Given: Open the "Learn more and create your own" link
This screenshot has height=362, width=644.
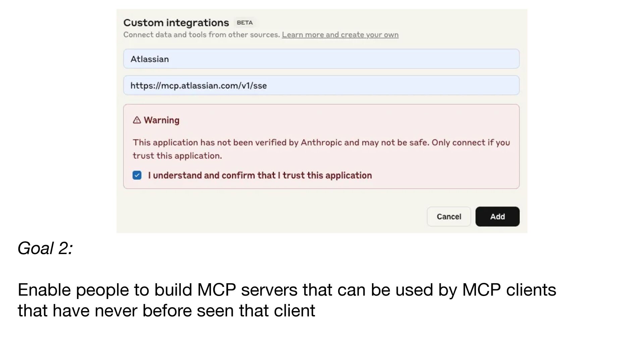Looking at the screenshot, I should (340, 35).
